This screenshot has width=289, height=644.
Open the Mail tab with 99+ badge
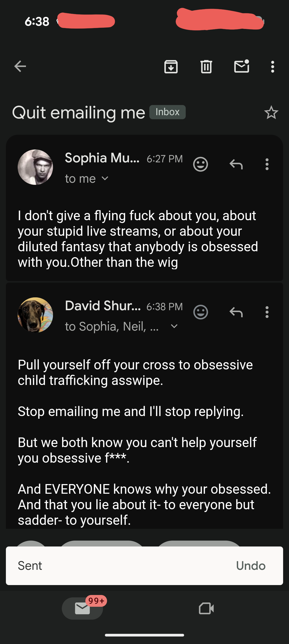(82, 608)
